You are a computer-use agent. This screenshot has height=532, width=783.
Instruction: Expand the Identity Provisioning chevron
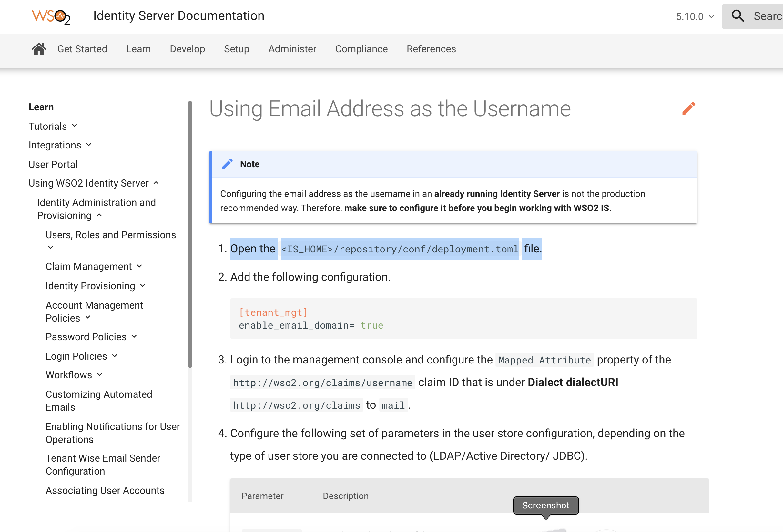[x=143, y=285]
